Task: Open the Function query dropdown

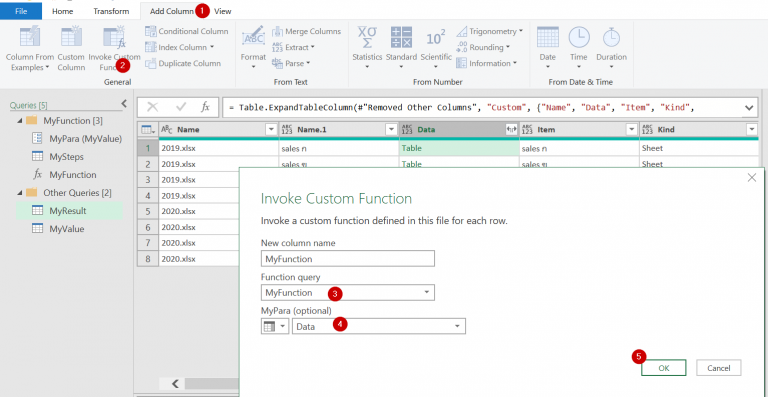Action: (x=348, y=293)
